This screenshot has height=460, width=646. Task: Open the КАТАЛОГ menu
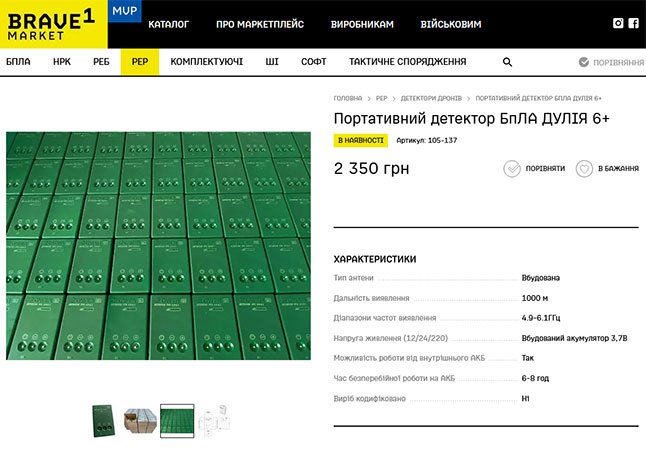tap(168, 24)
